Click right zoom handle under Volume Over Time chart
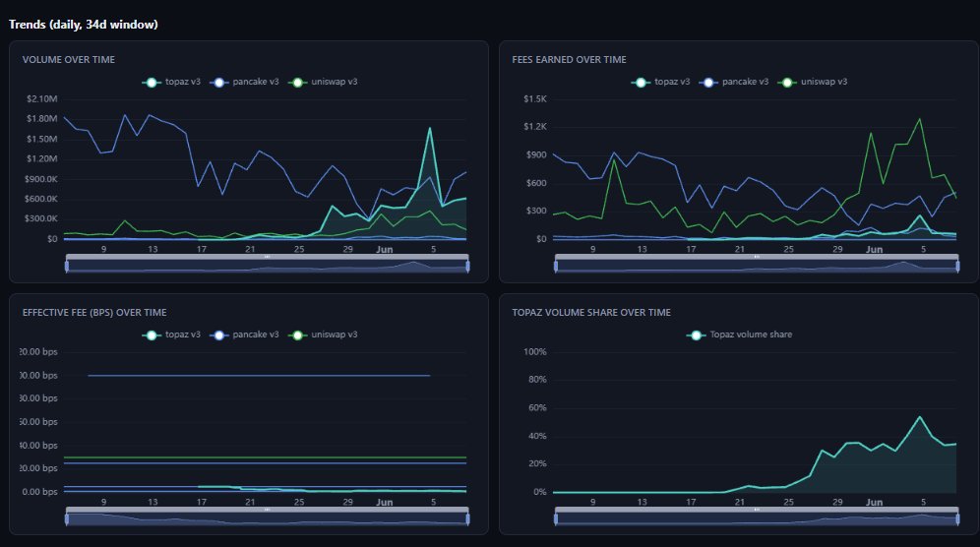 pyautogui.click(x=468, y=267)
